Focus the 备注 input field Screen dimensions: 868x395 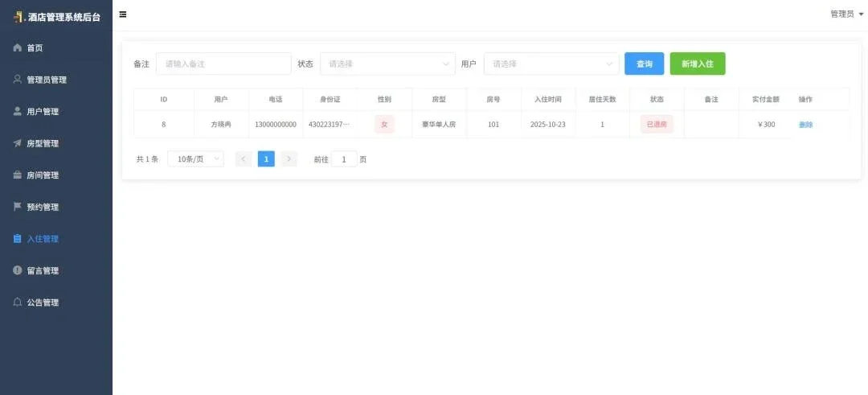[x=223, y=64]
